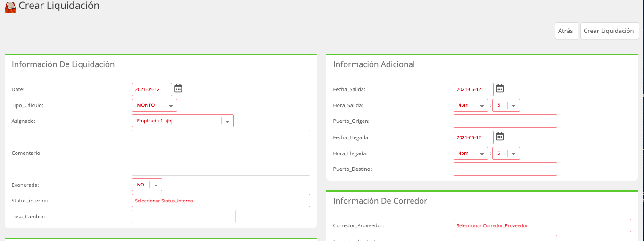644x241 pixels.
Task: Click the Corredor_Proveedor label
Action: [x=358, y=225]
